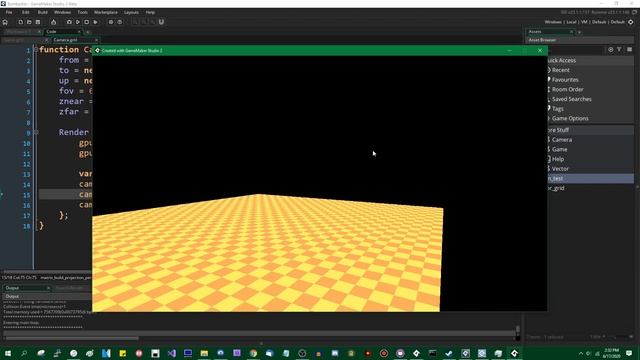The height and width of the screenshot is (360, 640).
Task: Click line number 15 in the gutter
Action: coord(27,195)
